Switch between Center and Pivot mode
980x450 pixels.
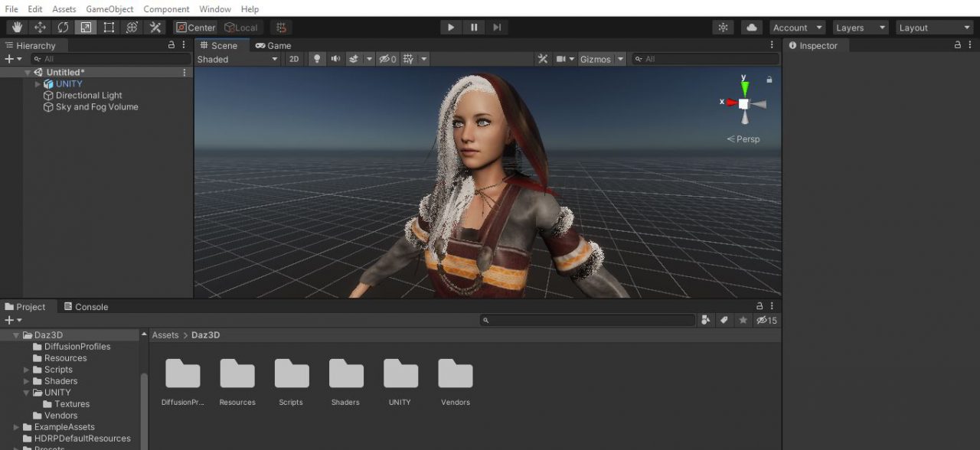[196, 27]
